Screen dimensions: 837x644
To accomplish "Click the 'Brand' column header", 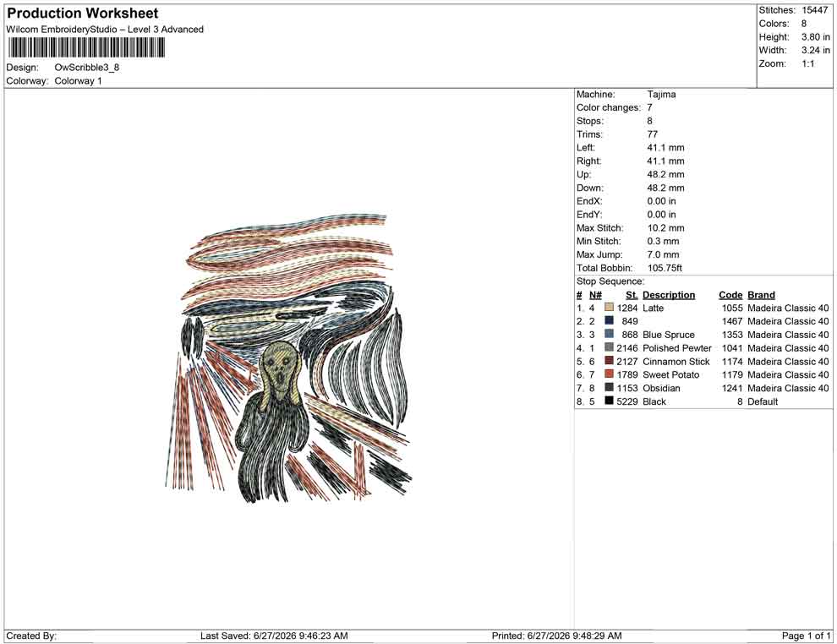I will click(761, 294).
